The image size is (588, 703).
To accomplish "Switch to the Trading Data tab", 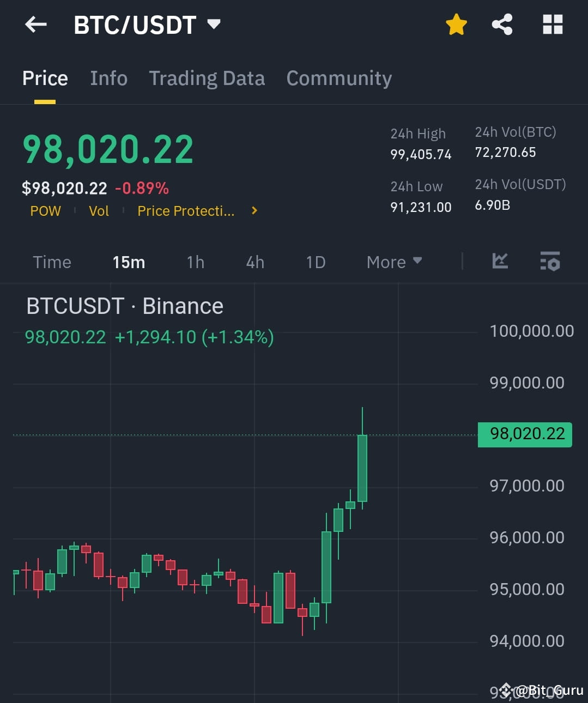I will (207, 78).
